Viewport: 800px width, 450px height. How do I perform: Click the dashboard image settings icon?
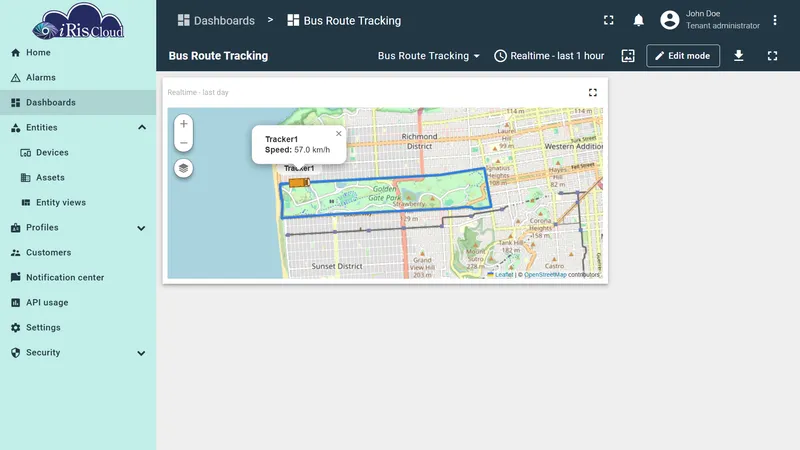(628, 56)
